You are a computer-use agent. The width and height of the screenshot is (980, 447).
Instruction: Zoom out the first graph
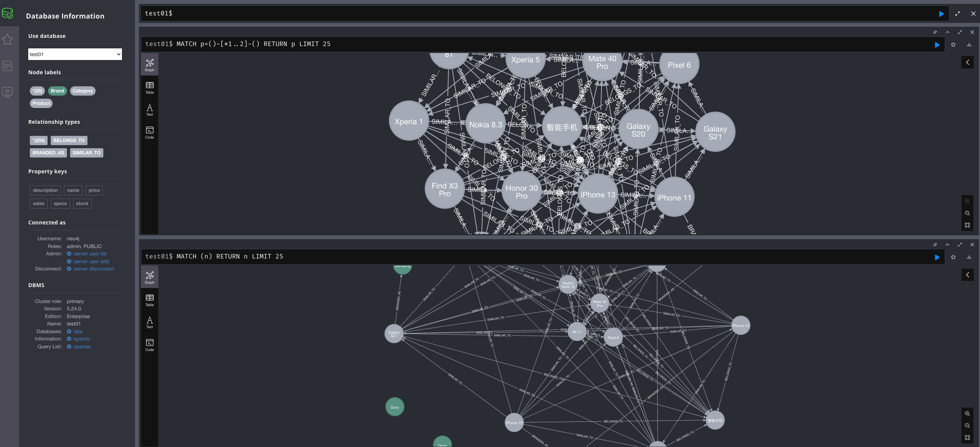pyautogui.click(x=967, y=213)
